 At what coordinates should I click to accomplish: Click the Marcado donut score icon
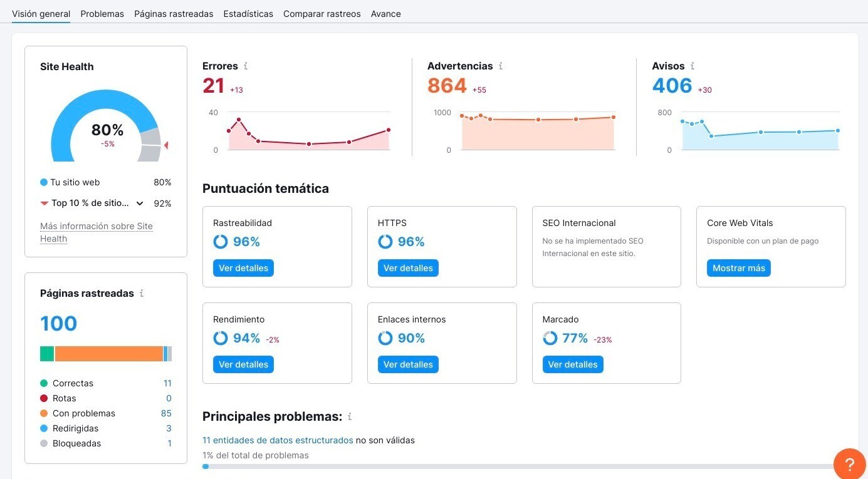(x=550, y=338)
